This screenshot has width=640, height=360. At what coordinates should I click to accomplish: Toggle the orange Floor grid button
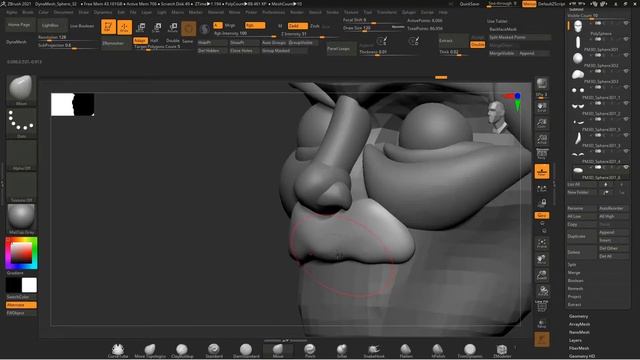click(542, 171)
